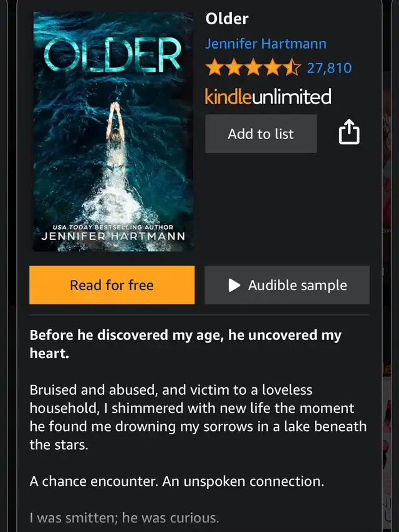Tap the half-filled fifth rating star

click(292, 67)
